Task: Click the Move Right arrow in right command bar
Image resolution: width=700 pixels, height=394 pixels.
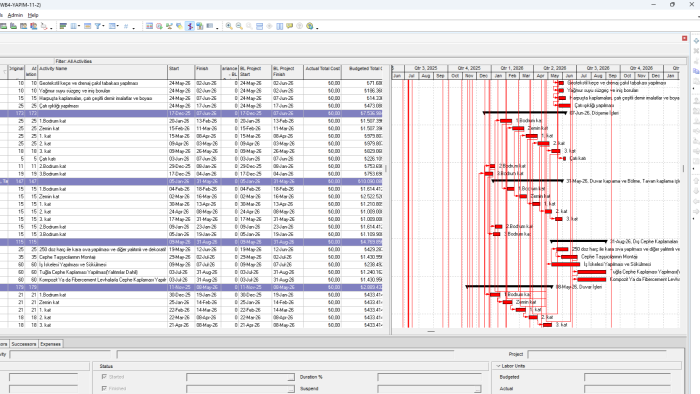Action: pyautogui.click(x=696, y=212)
